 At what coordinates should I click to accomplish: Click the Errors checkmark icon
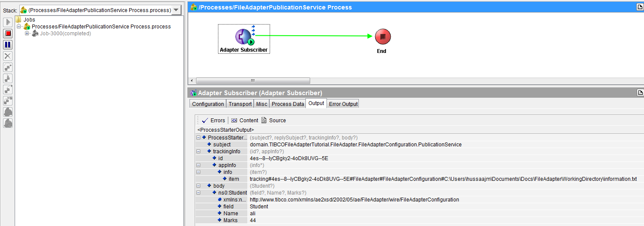tap(205, 121)
